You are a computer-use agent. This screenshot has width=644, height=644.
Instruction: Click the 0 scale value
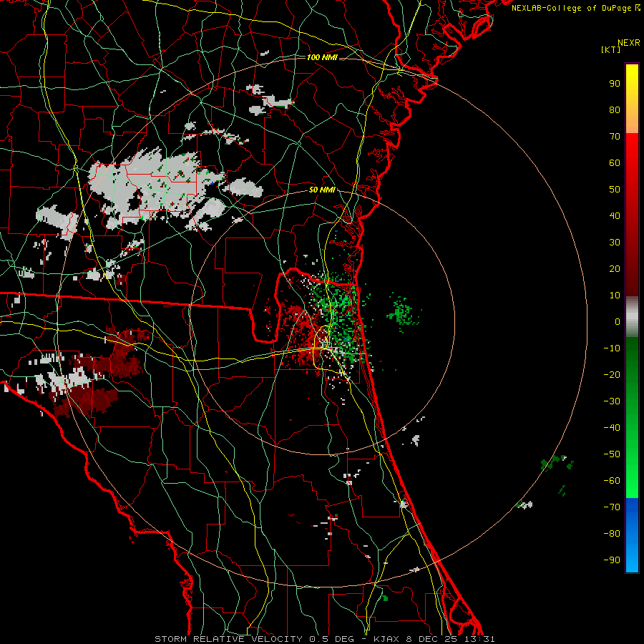618,322
